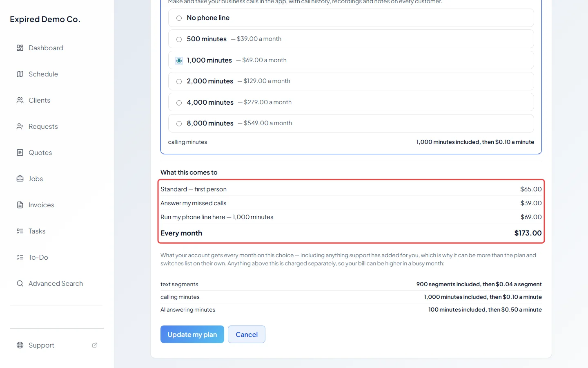Select the 8,000 minutes radio option
588x368 pixels.
pyautogui.click(x=179, y=123)
